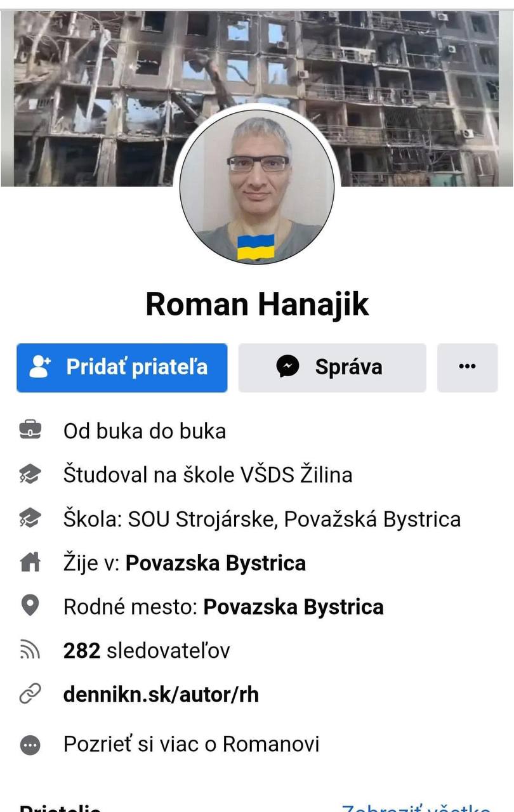Open the 282 sledovateľov followers list
514x812 pixels.
[x=147, y=650]
